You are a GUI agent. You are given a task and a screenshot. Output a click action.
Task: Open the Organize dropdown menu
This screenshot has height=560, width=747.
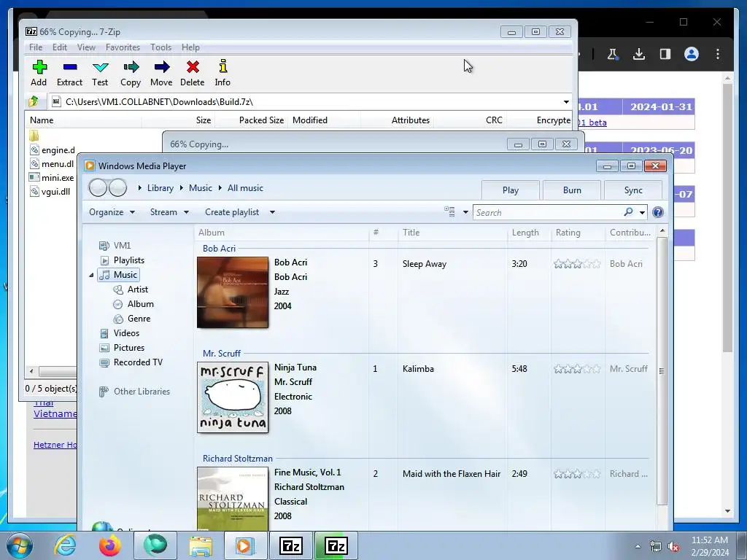[112, 212]
